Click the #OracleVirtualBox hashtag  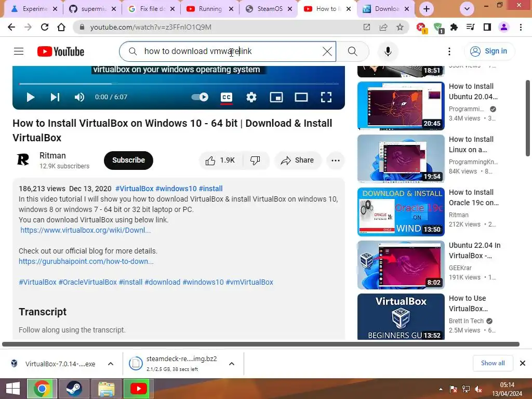pos(87,282)
